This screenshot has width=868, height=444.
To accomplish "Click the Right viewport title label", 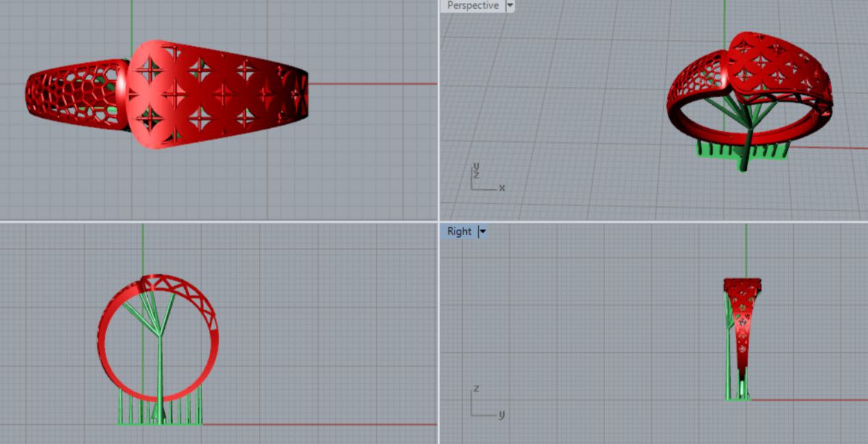I will (459, 232).
